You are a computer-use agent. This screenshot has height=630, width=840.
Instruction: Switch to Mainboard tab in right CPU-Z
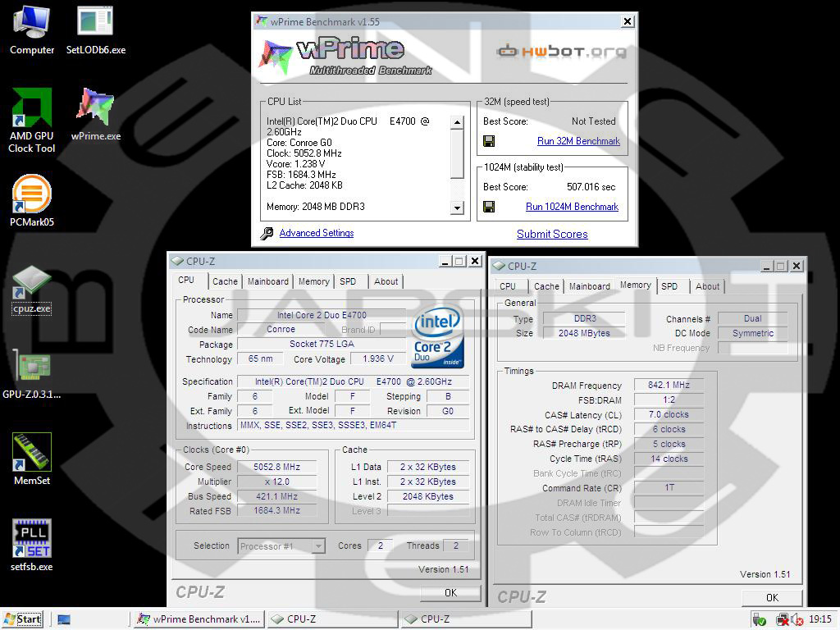(589, 286)
